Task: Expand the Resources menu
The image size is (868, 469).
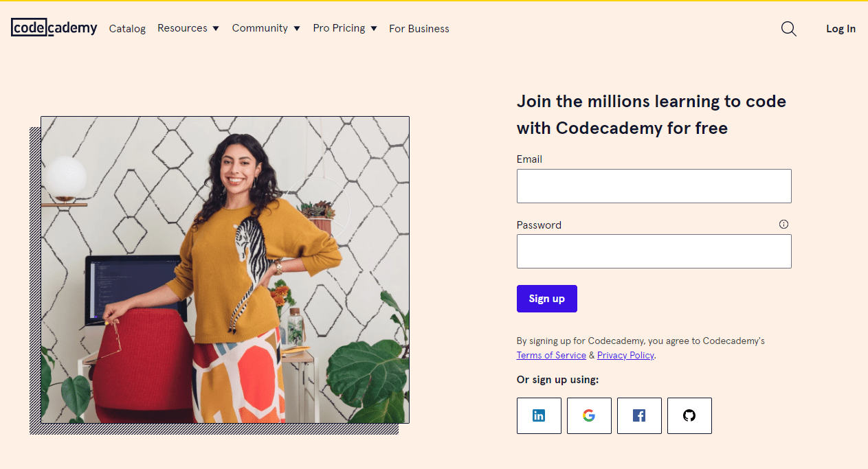Action: click(182, 28)
